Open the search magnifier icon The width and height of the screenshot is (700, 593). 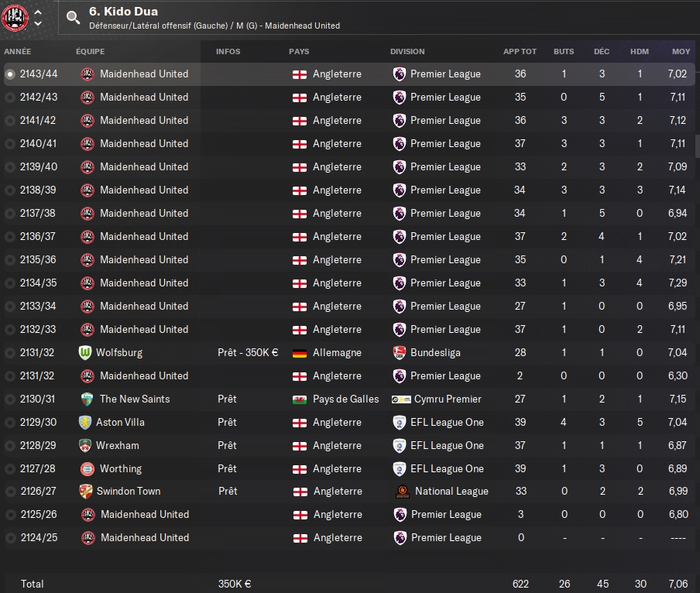pos(73,17)
